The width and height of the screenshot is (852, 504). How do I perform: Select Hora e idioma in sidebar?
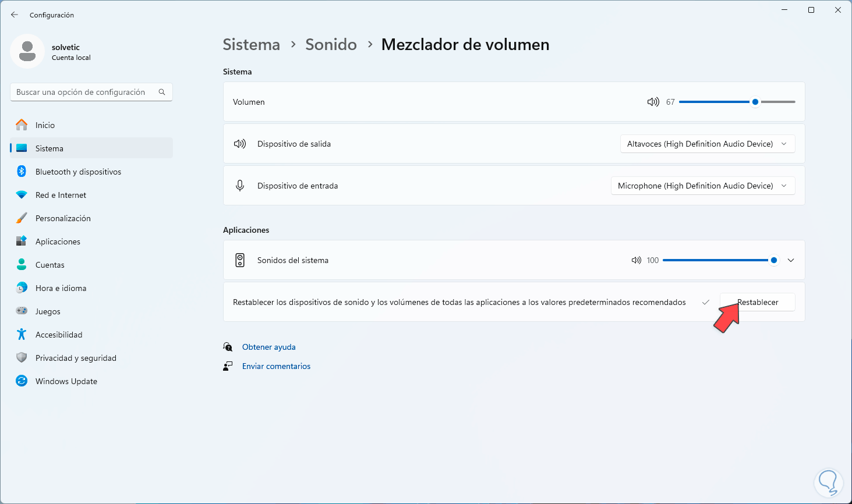click(x=61, y=288)
